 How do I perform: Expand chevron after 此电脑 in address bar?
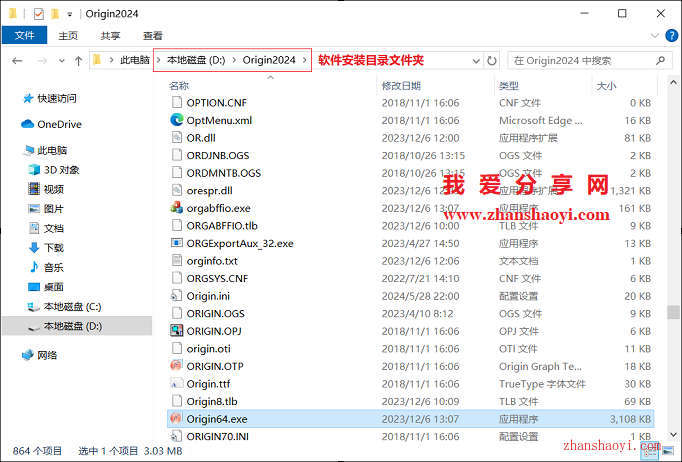pyautogui.click(x=158, y=60)
